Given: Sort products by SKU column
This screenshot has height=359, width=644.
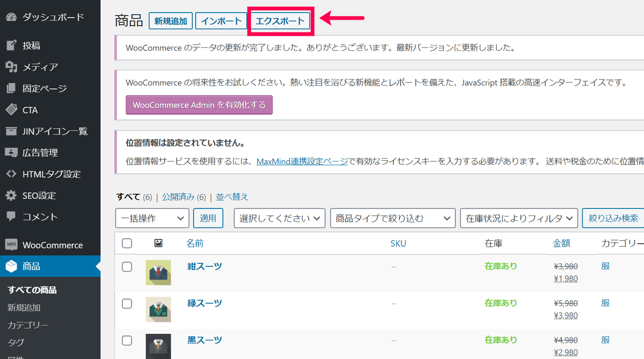Looking at the screenshot, I should (398, 243).
